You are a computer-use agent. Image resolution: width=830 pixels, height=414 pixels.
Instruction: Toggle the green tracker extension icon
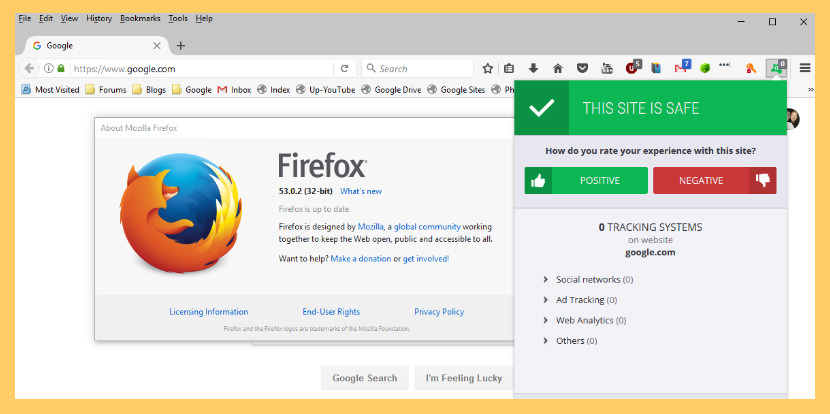click(x=776, y=68)
